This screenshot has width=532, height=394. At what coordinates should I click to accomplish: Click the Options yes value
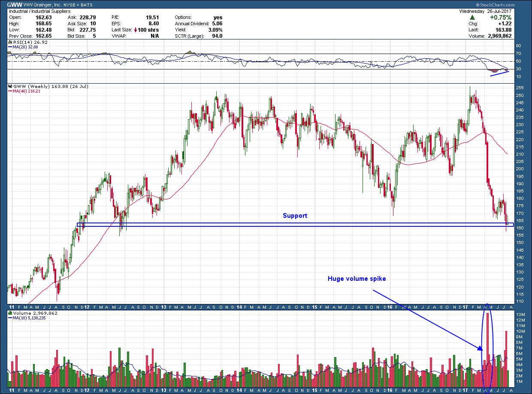(218, 18)
